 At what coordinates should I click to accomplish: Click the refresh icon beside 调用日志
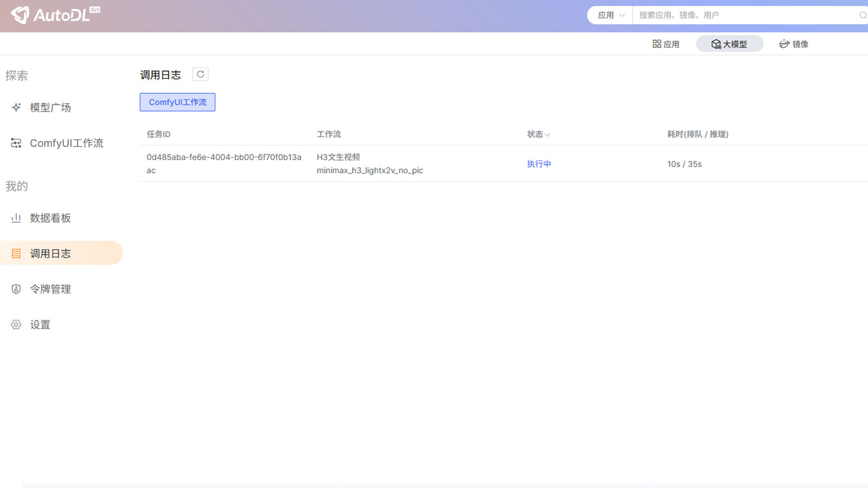tap(200, 74)
